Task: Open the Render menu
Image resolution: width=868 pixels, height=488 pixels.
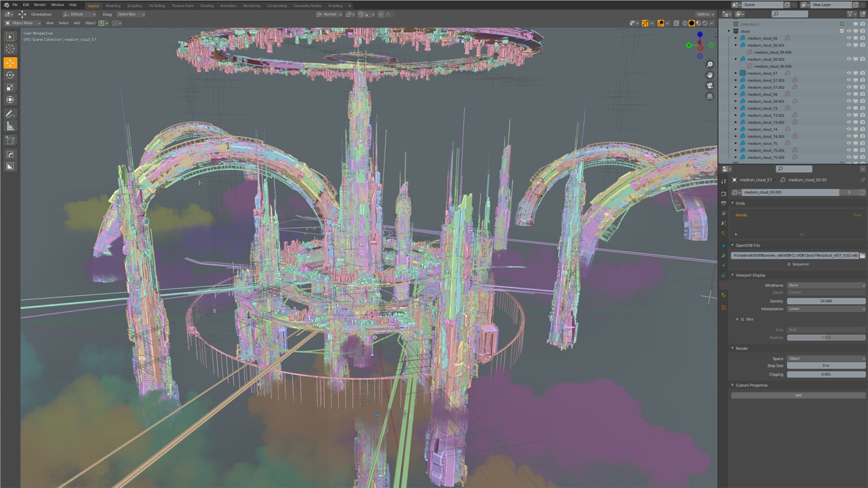Action: pos(40,5)
